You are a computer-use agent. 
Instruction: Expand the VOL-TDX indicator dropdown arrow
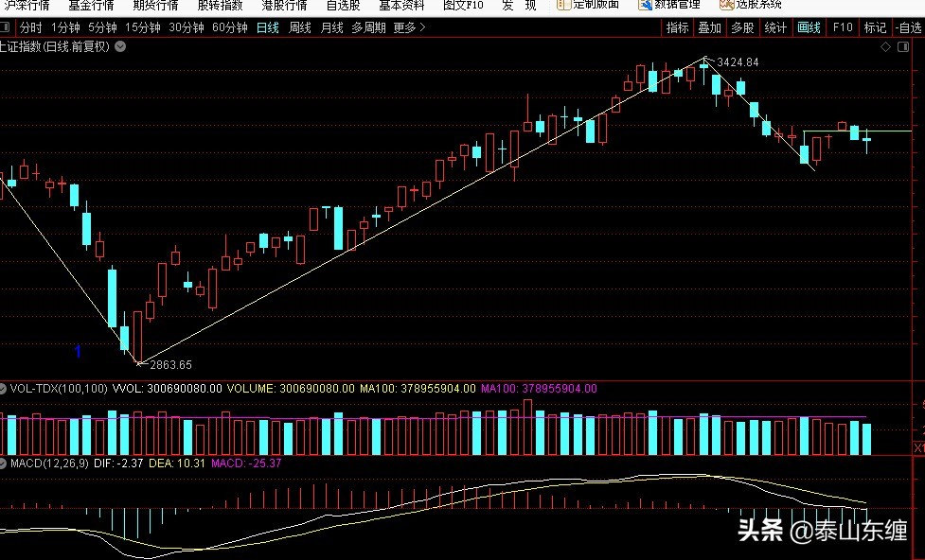[3, 389]
